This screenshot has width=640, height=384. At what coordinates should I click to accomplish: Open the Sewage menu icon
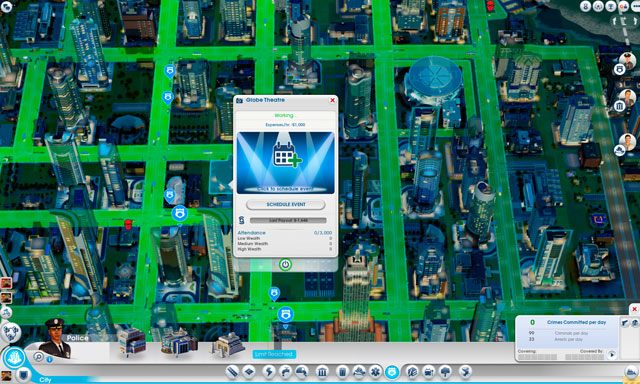click(302, 372)
